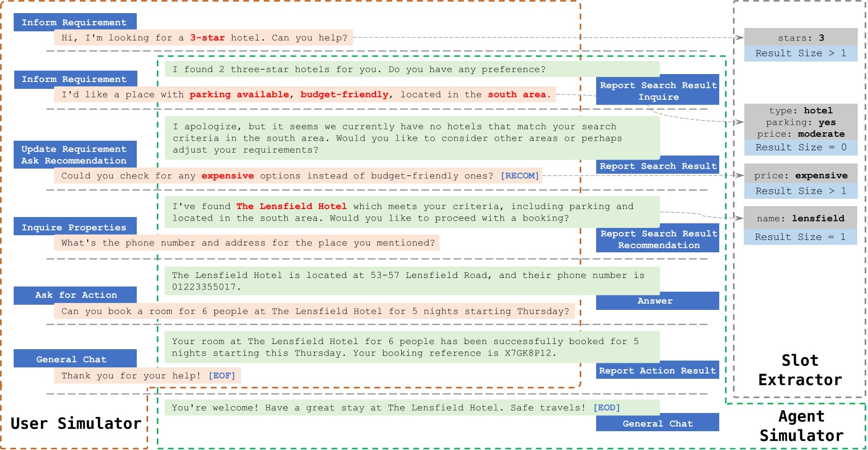Click the [EOD] tag in agent farewell
Viewport: 868px width, 450px height.
606,408
